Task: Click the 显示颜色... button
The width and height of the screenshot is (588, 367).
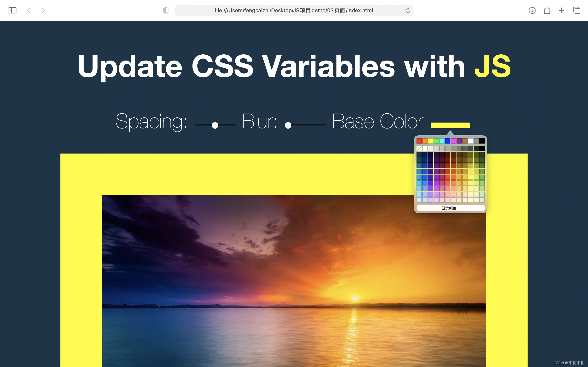Action: click(450, 208)
